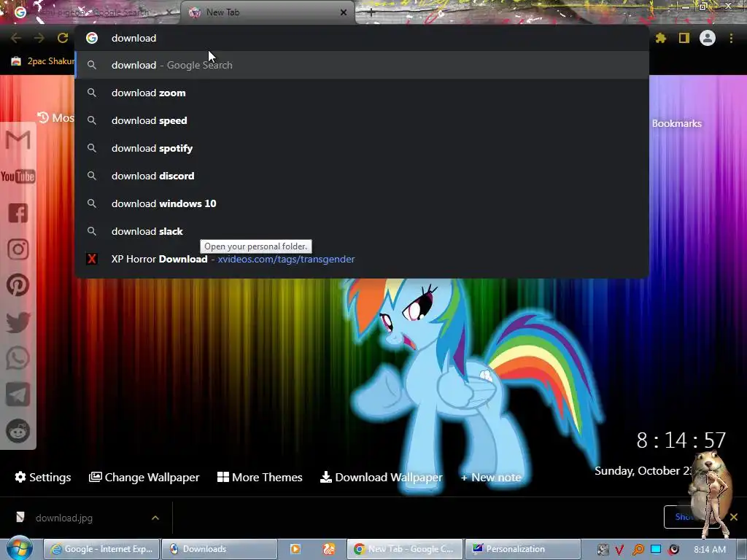The height and width of the screenshot is (560, 747).
Task: Open the 2pac Shakur bookmark
Action: [42, 61]
